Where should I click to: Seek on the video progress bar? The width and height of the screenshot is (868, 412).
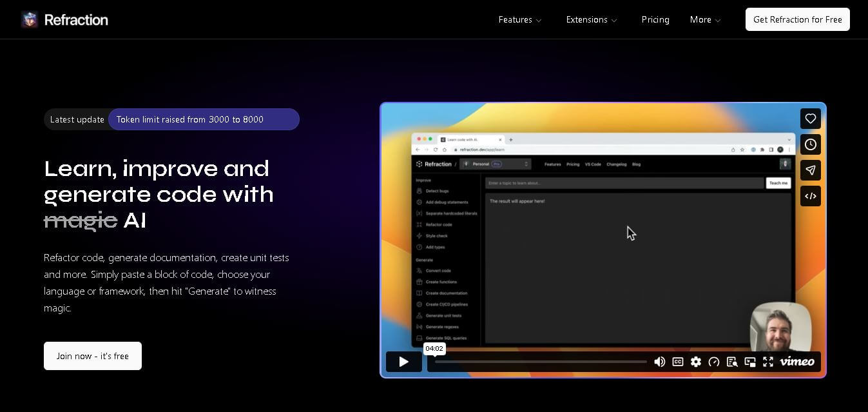[x=541, y=362]
